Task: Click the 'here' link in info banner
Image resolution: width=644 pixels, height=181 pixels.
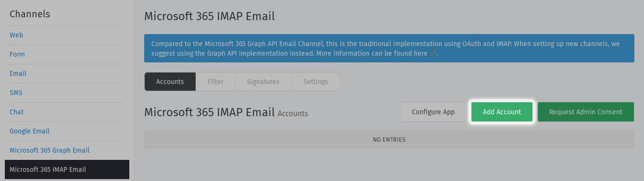Action: pyautogui.click(x=420, y=53)
